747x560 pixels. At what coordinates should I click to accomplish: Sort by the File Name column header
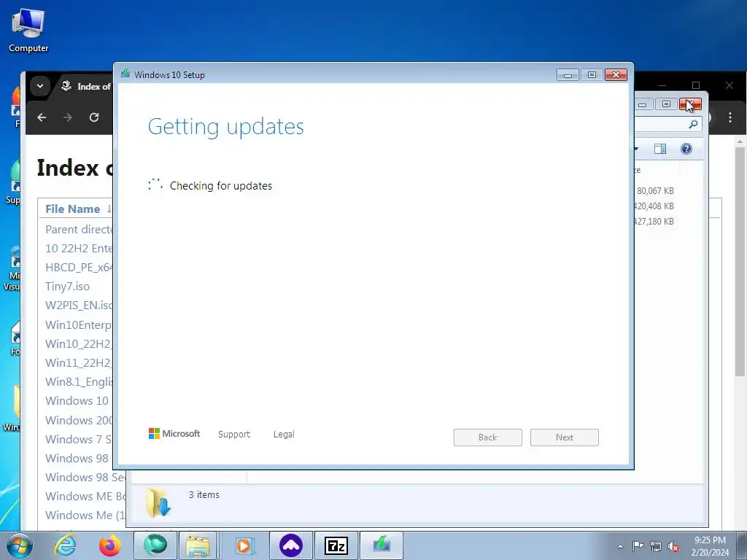(x=72, y=209)
